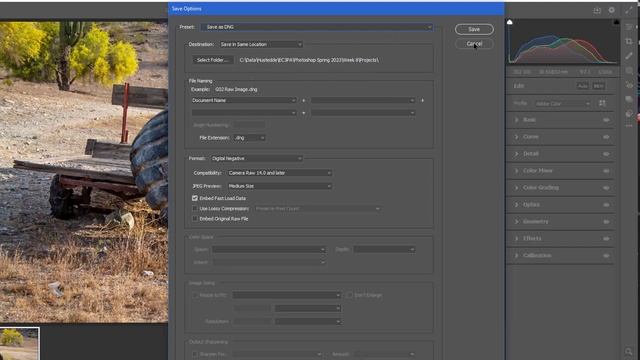Open JPEG Preview Medium Size dropdown
640x360 pixels.
280,186
